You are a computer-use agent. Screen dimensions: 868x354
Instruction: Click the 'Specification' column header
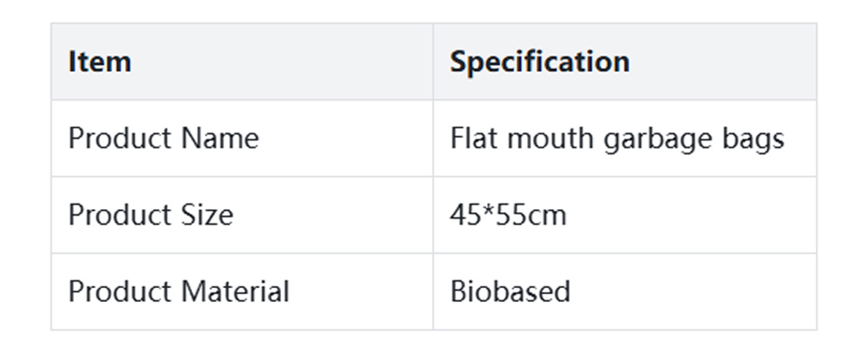point(539,62)
